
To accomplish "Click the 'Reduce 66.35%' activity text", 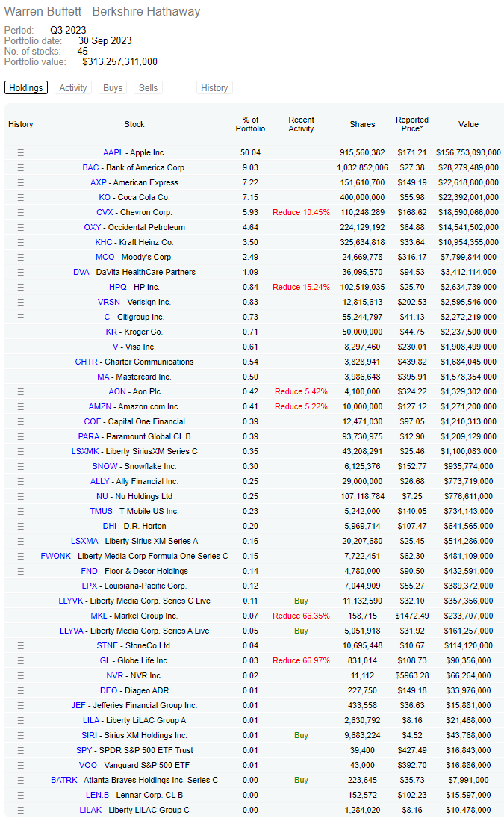I will pos(302,616).
